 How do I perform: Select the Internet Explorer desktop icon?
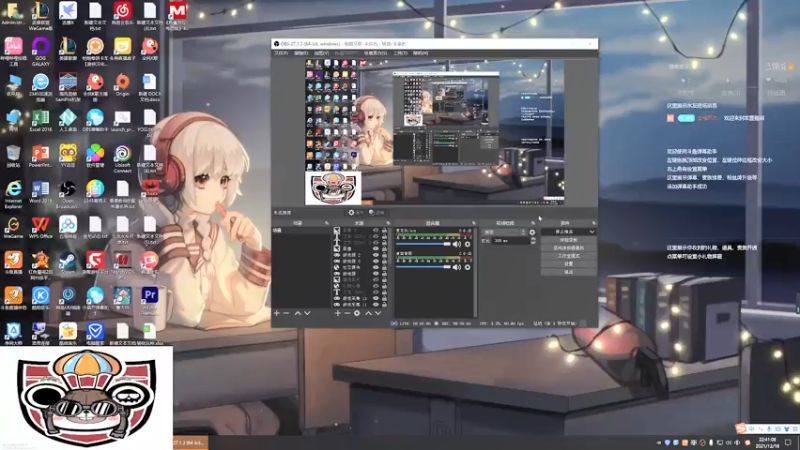13,194
